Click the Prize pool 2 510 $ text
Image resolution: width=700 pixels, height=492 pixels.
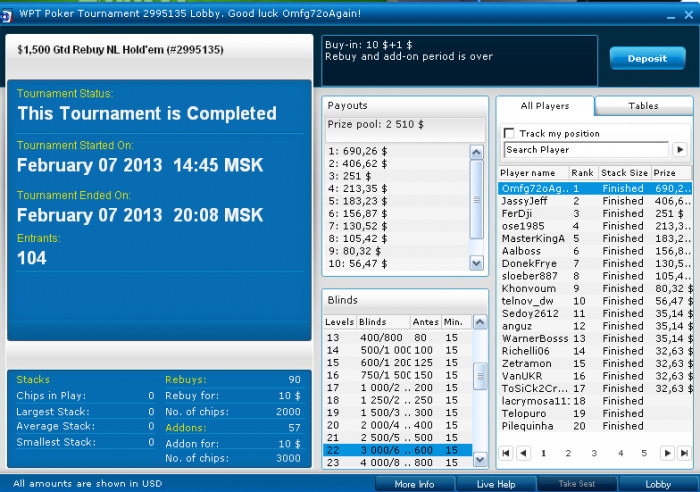375,125
